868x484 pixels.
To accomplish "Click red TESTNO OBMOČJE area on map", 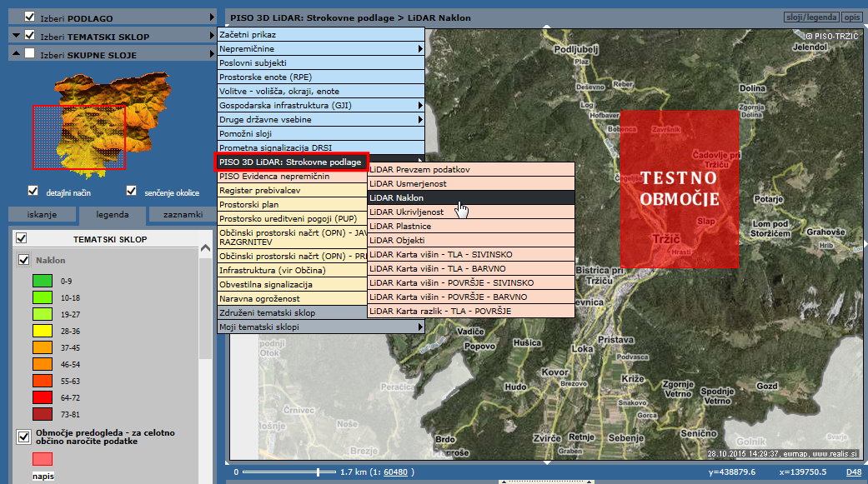I will tap(679, 190).
